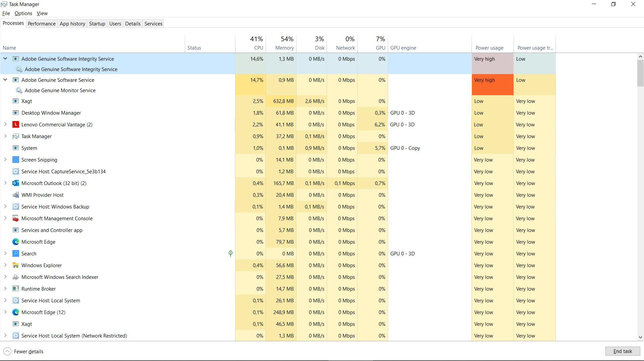This screenshot has height=361, width=644.
Task: Sort by the Name column header
Action: (x=93, y=43)
